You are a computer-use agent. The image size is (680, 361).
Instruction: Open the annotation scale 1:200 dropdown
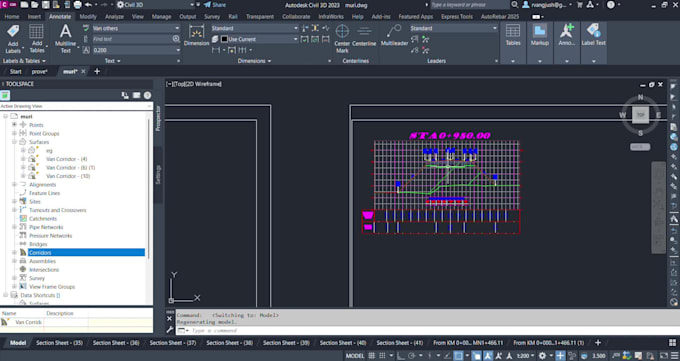point(525,356)
